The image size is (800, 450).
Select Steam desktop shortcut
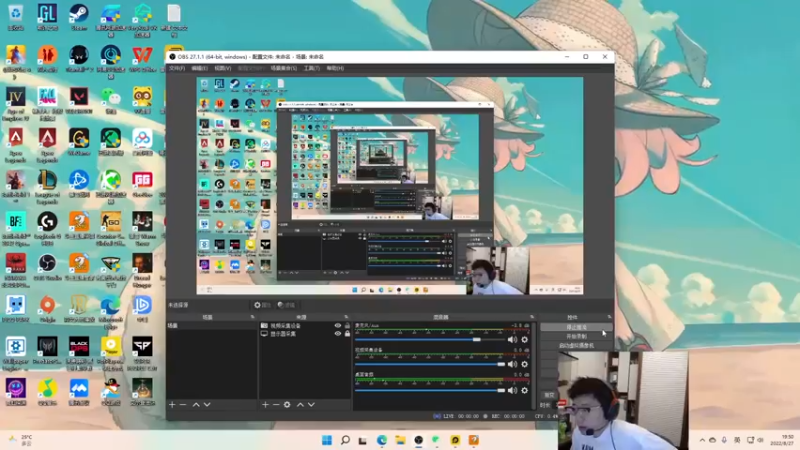pos(79,17)
